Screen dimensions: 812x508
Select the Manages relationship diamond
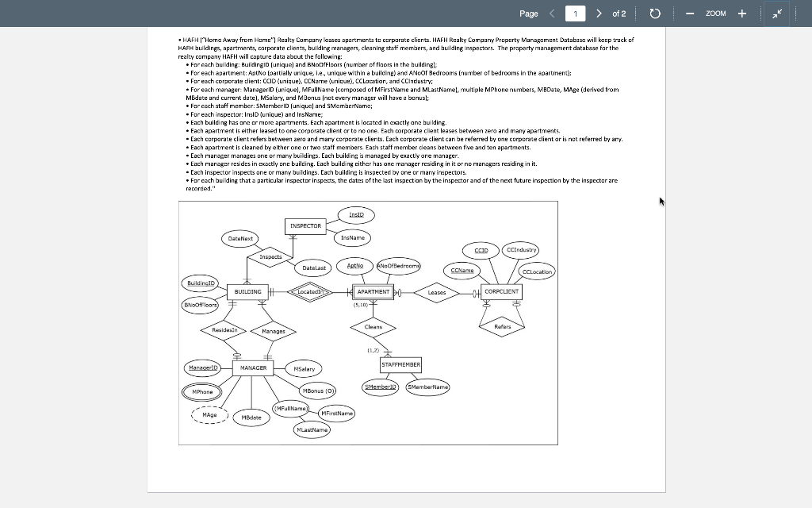click(274, 331)
